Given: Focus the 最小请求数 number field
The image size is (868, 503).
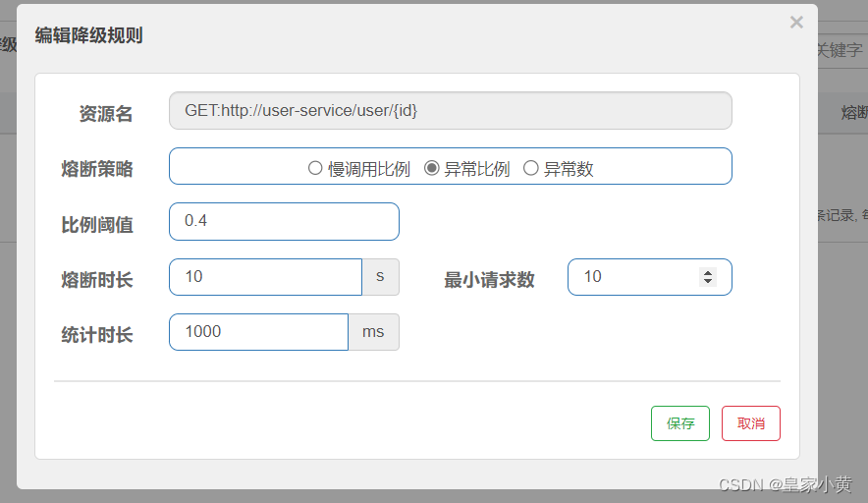Looking at the screenshot, I should [x=649, y=276].
